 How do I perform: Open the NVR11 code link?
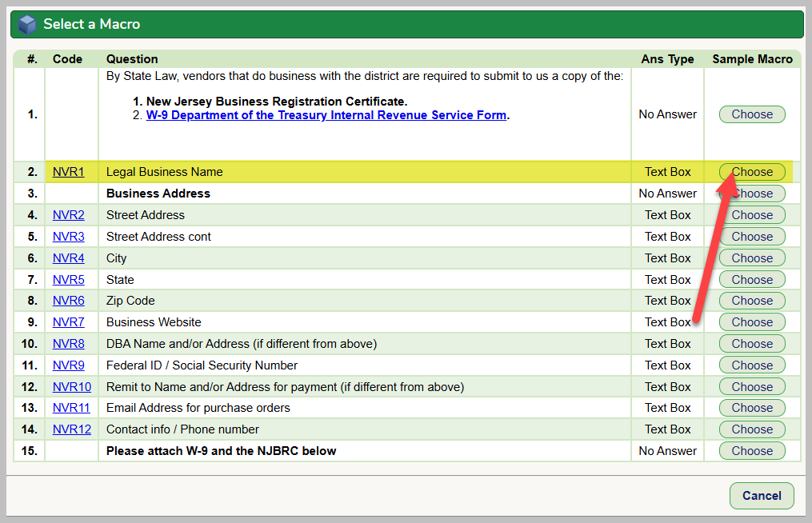(x=71, y=408)
